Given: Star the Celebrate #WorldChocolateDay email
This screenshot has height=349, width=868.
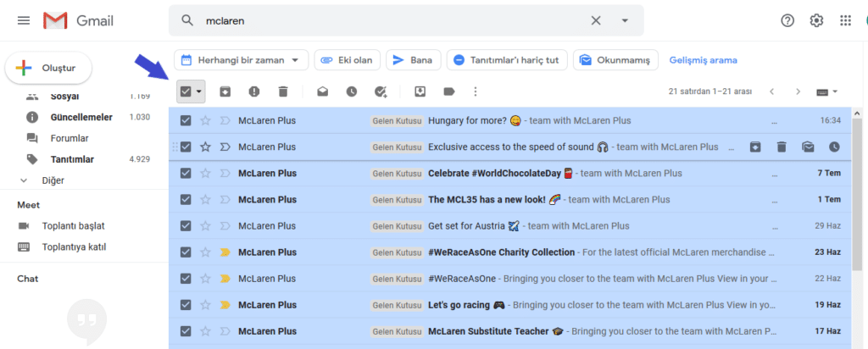Looking at the screenshot, I should [205, 173].
